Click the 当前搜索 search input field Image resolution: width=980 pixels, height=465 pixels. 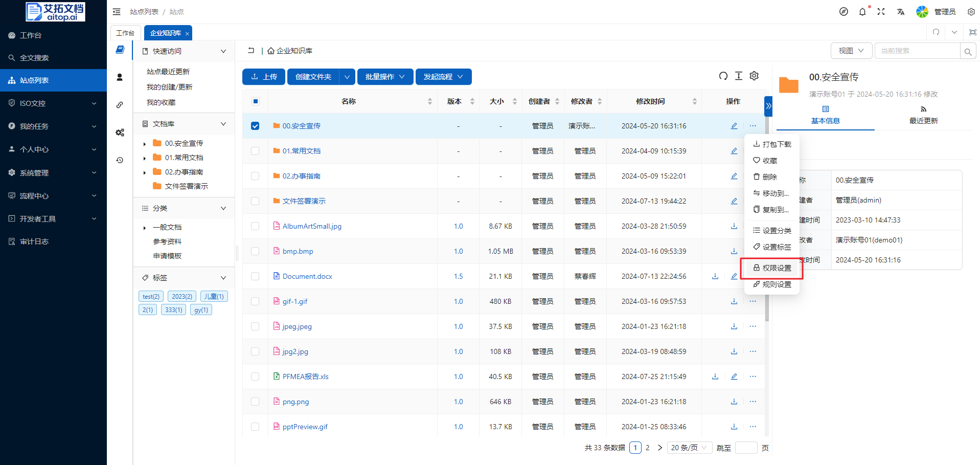coord(917,51)
